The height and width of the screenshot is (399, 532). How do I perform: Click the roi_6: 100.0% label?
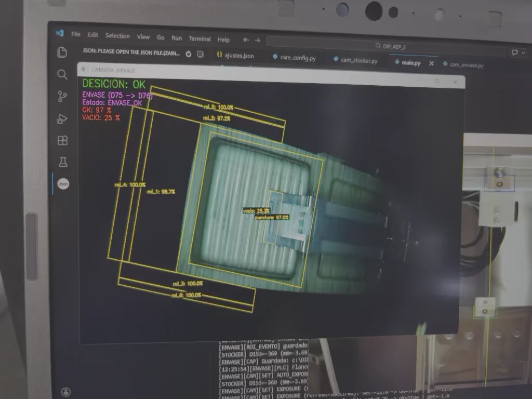click(186, 295)
